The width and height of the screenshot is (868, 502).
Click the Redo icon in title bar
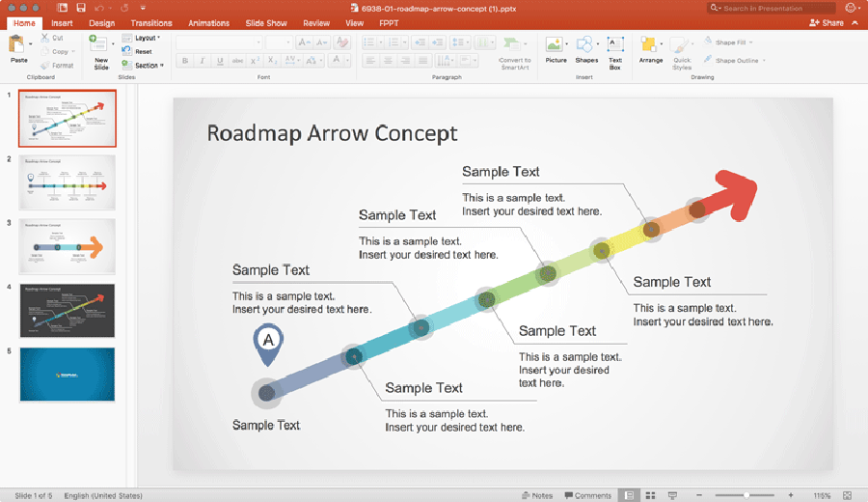(x=124, y=8)
